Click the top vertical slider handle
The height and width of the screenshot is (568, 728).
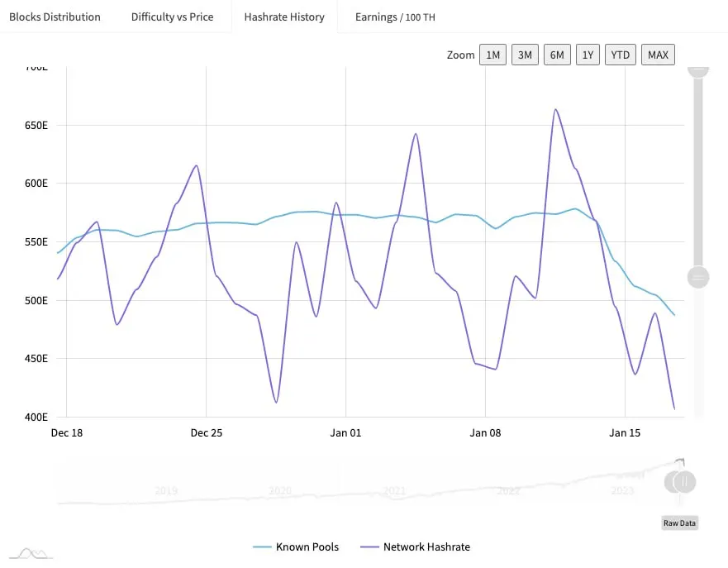[x=697, y=72]
